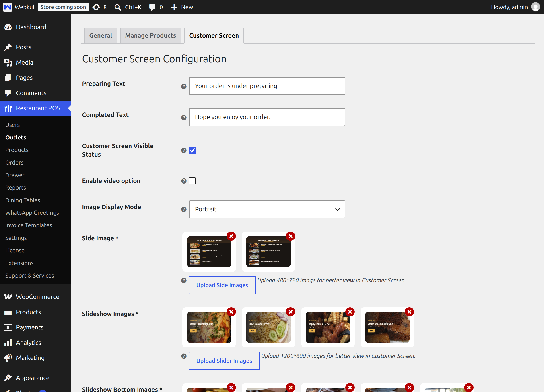Open Dining Tables in sidebar submenu
The height and width of the screenshot is (392, 544).
23,200
